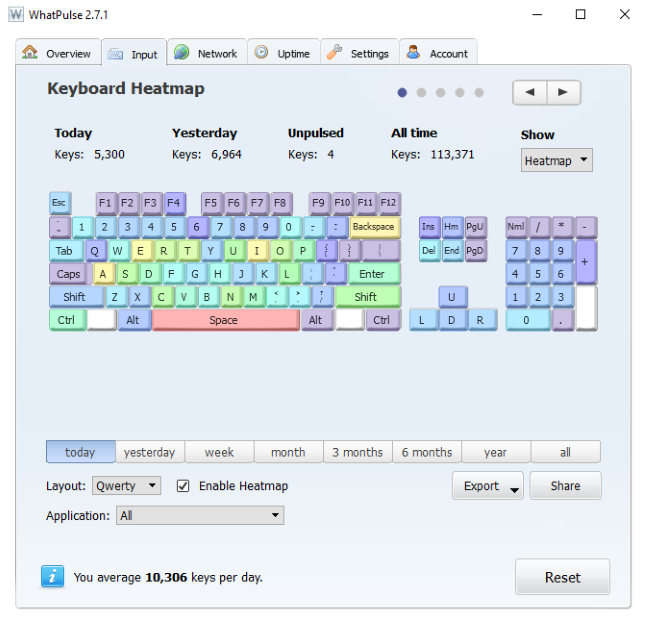Click the Enter key on the heatmap

[374, 273]
